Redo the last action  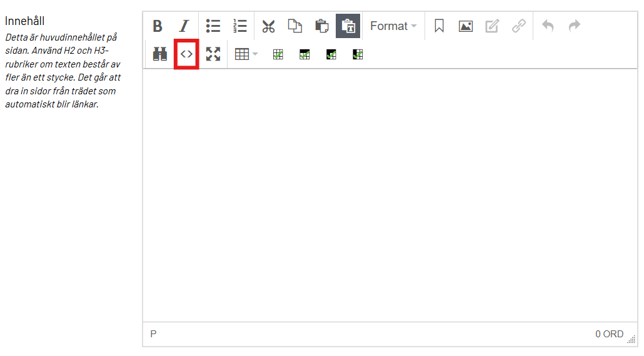574,26
